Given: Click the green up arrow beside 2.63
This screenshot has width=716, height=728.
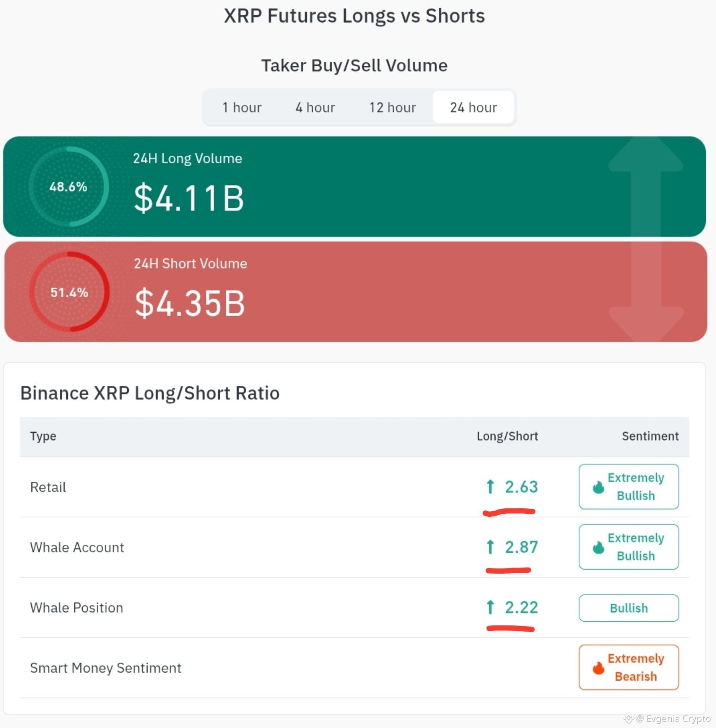Looking at the screenshot, I should [490, 487].
